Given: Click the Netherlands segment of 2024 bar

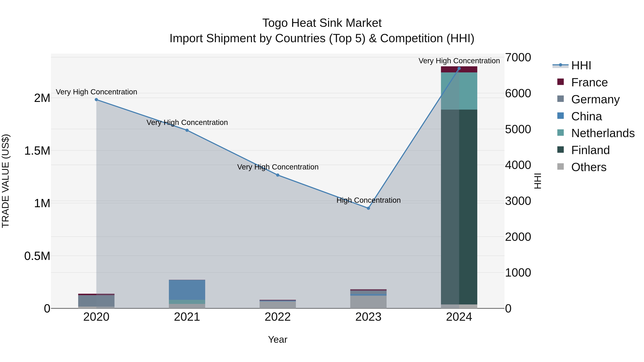Looking at the screenshot, I should [x=459, y=91].
